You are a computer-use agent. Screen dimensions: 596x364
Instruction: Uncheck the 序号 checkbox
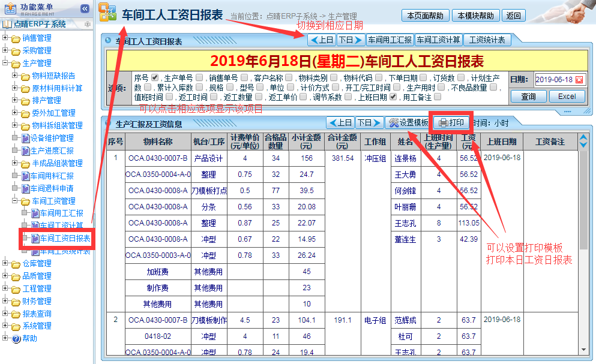coord(155,77)
